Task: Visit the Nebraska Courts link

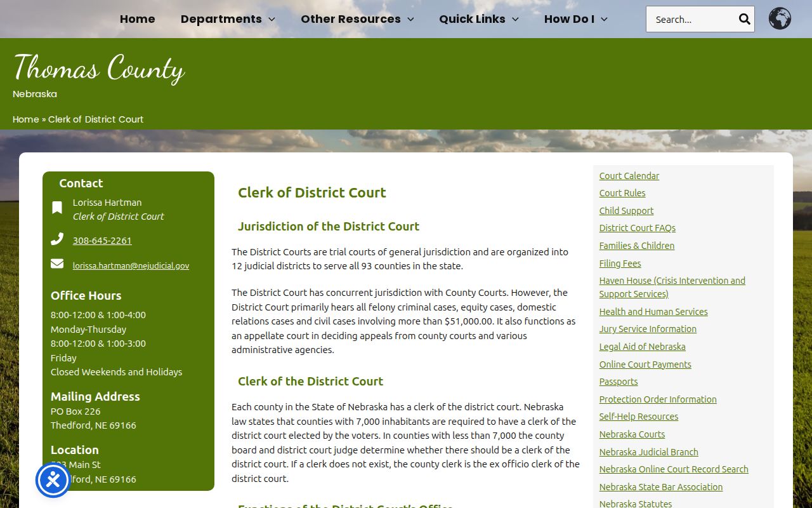Action: pos(632,434)
